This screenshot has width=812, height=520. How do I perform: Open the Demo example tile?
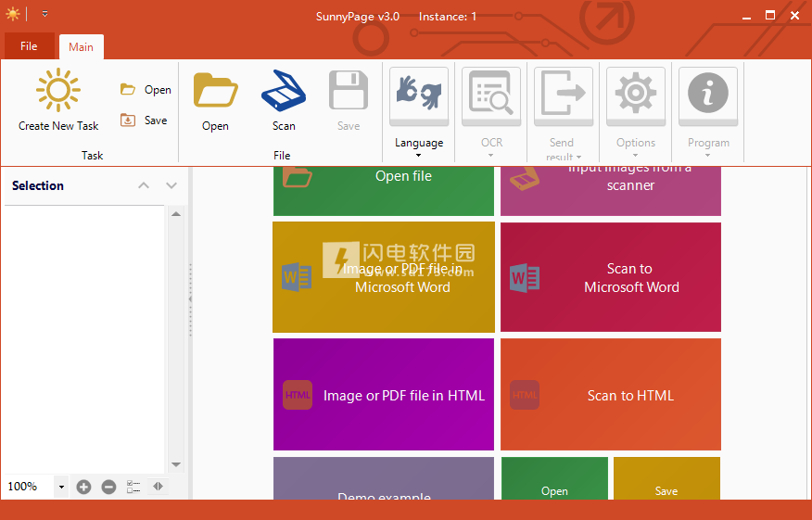(x=384, y=478)
